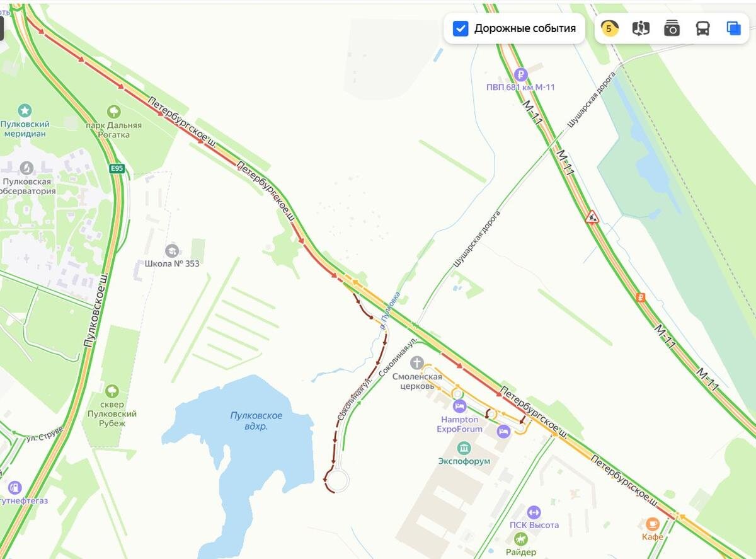Click the Смоленская церковь church marker
756x559 pixels.
(416, 362)
